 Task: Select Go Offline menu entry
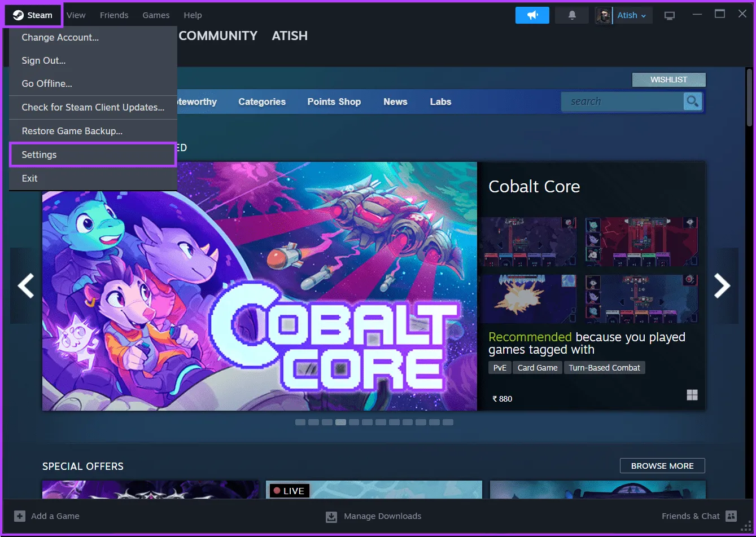point(47,83)
